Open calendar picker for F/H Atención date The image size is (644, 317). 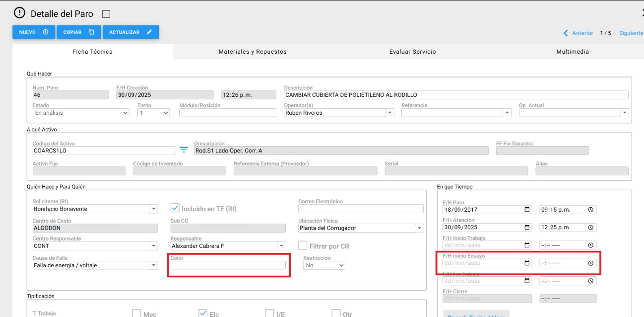(x=527, y=228)
